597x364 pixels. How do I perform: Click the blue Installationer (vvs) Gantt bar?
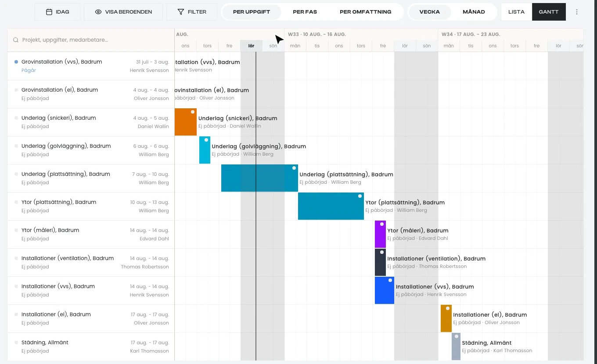(384, 290)
